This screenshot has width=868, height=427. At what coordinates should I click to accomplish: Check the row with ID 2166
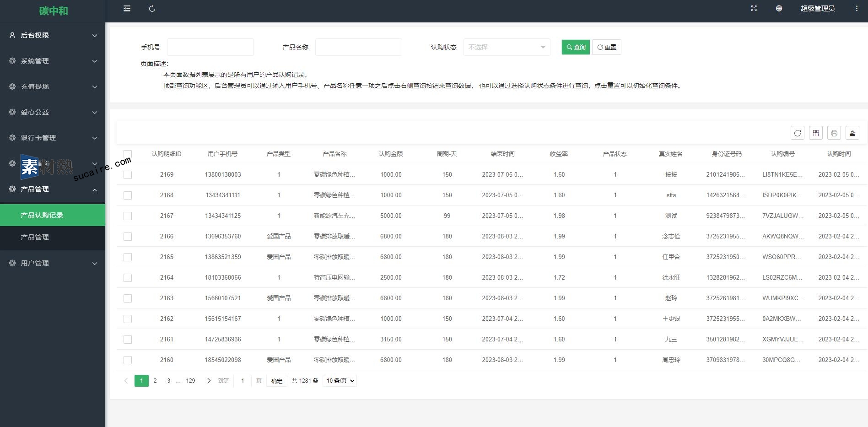(x=128, y=237)
